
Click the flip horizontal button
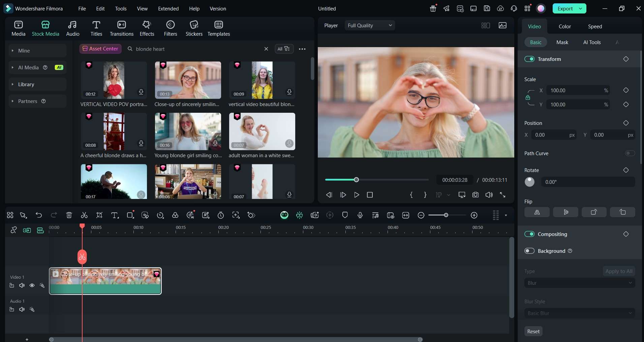click(537, 212)
